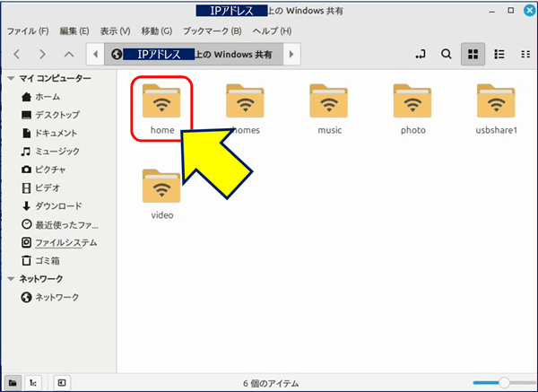Navigate up to the parent folder
Screen dimensions: 538x392
click(x=69, y=54)
